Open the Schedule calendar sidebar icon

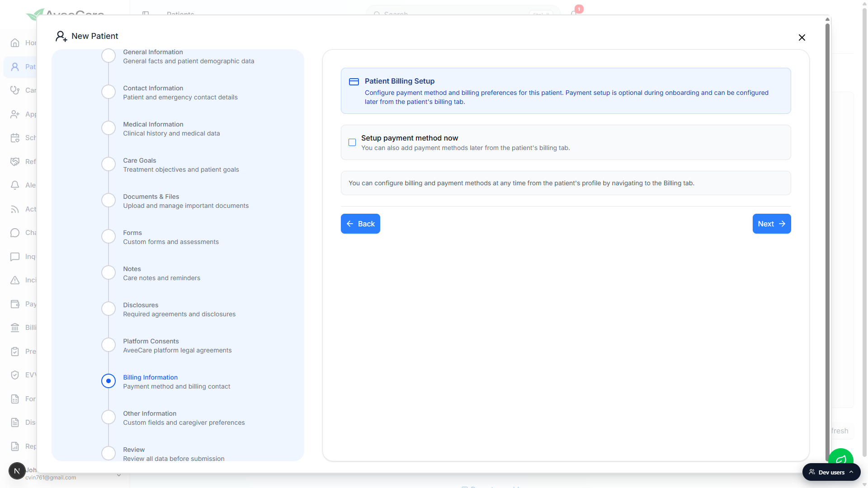coord(15,138)
